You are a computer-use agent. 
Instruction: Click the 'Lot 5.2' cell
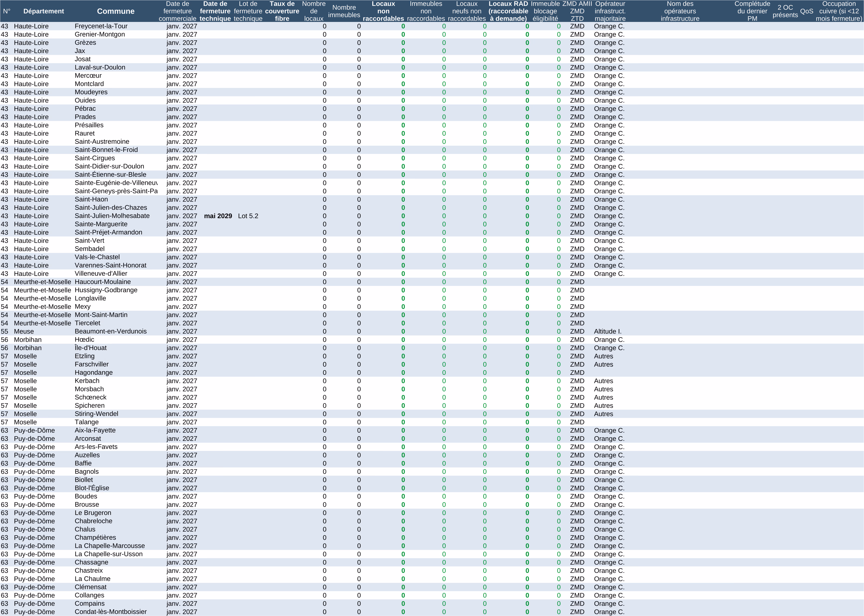coord(248,216)
